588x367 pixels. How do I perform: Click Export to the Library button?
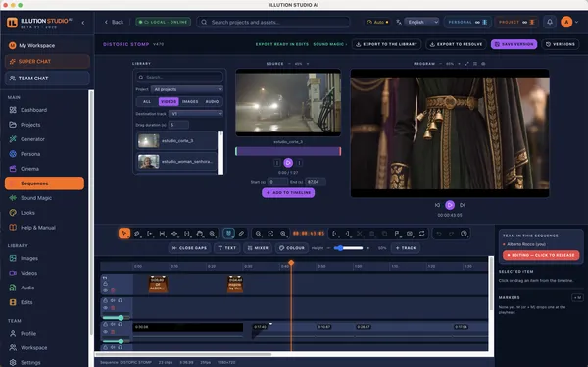click(x=387, y=44)
